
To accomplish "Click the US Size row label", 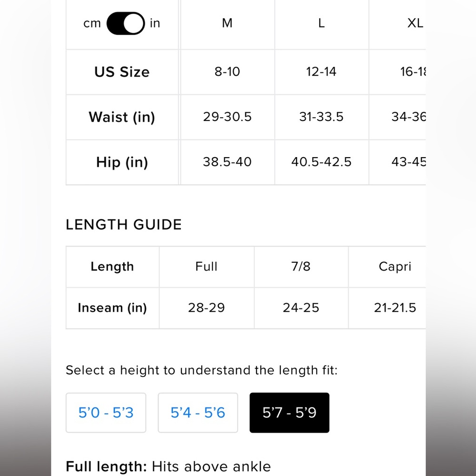I will (x=122, y=72).
